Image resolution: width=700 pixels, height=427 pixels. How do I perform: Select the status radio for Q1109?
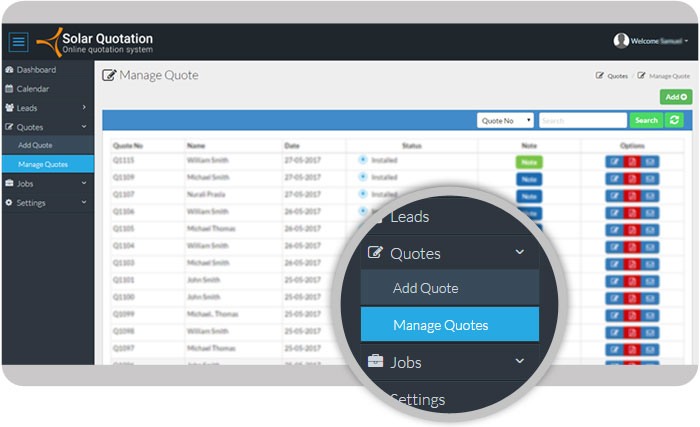(363, 177)
